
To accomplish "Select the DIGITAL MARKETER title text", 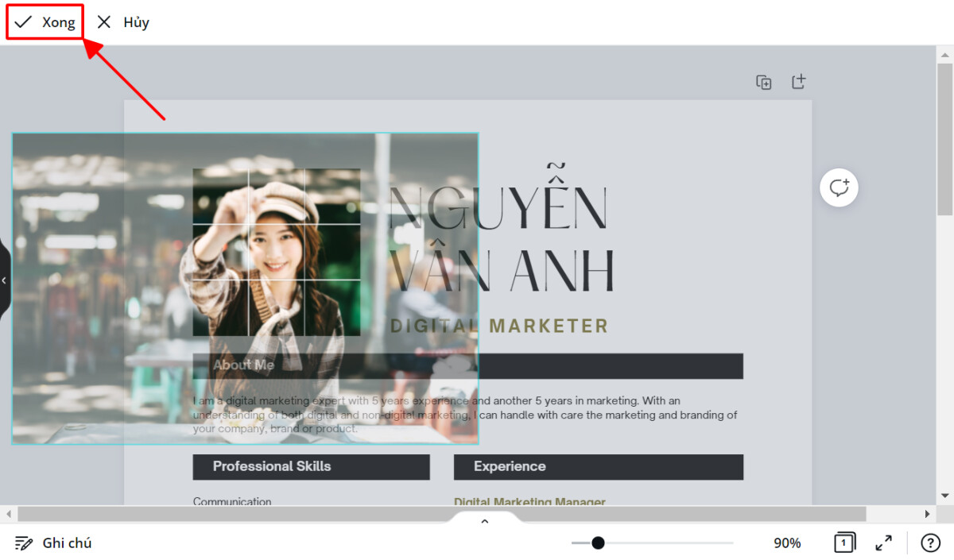I will [x=499, y=326].
